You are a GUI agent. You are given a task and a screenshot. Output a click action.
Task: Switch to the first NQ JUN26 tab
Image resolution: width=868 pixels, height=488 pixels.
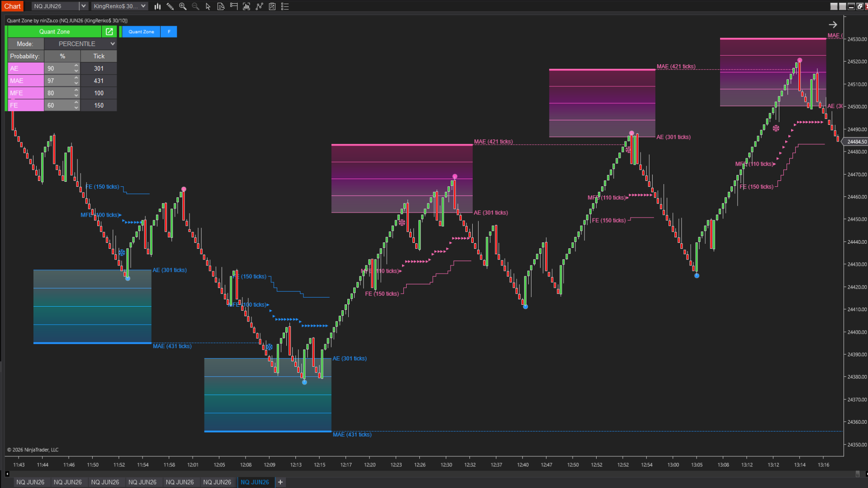click(30, 482)
